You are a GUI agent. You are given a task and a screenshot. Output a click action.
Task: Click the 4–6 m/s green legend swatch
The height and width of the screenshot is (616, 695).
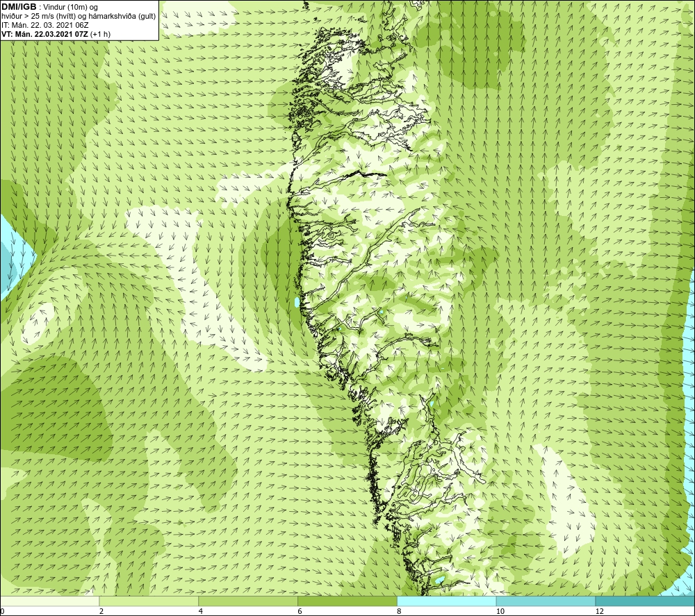(248, 601)
